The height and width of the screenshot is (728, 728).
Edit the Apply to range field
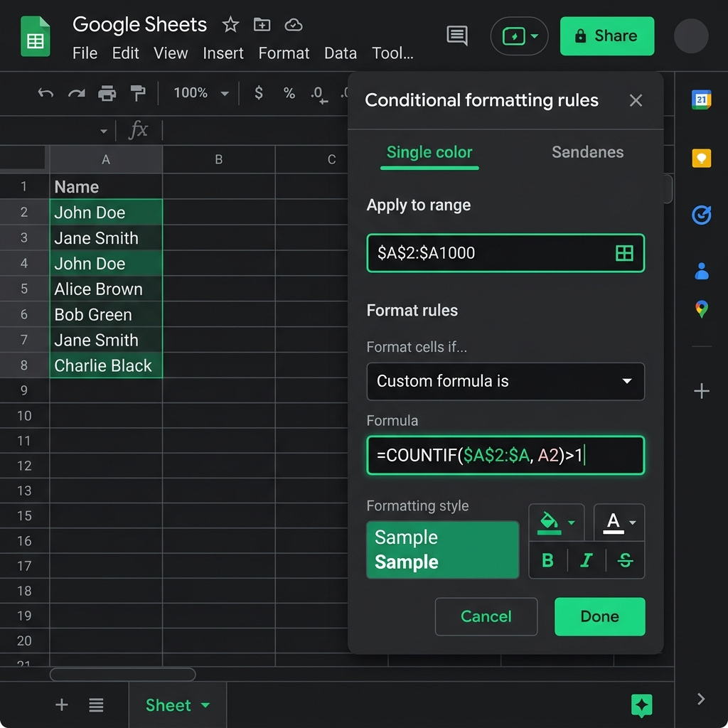click(x=505, y=253)
